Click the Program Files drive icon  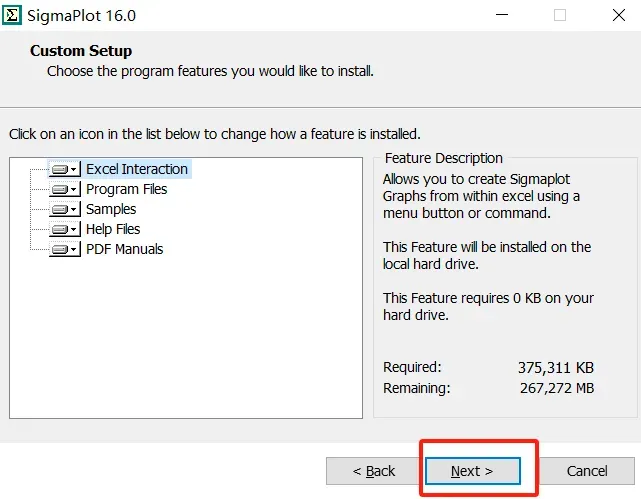pyautogui.click(x=60, y=189)
